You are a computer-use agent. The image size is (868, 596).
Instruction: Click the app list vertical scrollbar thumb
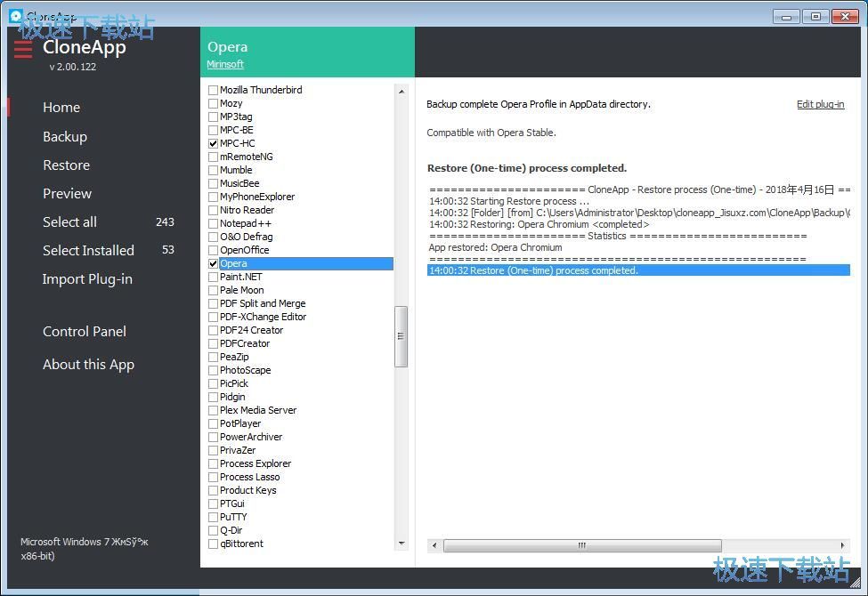[402, 336]
